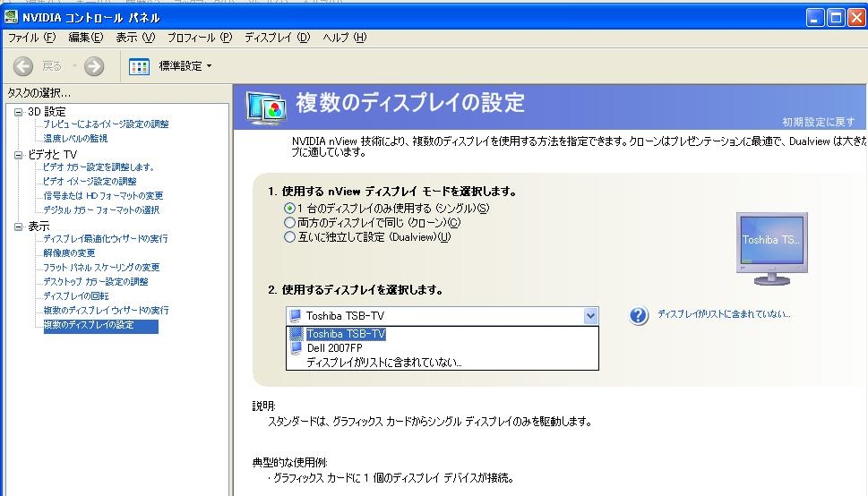Viewport: 868px width, 496px height.
Task: Open 信号または HD フォーマットの変更 task
Action: (x=104, y=196)
